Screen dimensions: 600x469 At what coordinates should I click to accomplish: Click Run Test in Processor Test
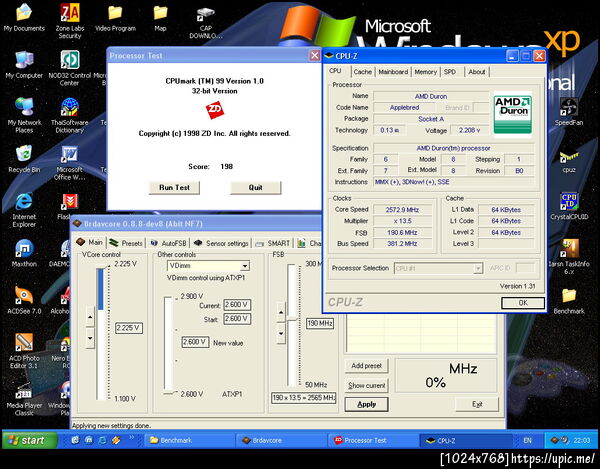pyautogui.click(x=174, y=187)
